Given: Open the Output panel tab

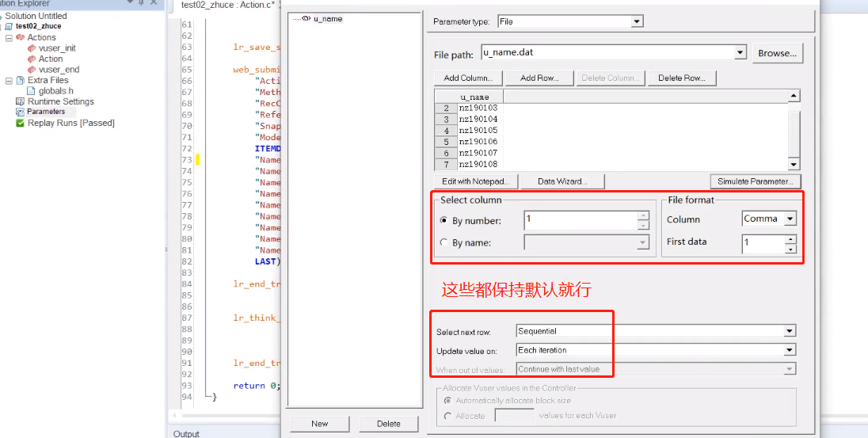Looking at the screenshot, I should [186, 433].
